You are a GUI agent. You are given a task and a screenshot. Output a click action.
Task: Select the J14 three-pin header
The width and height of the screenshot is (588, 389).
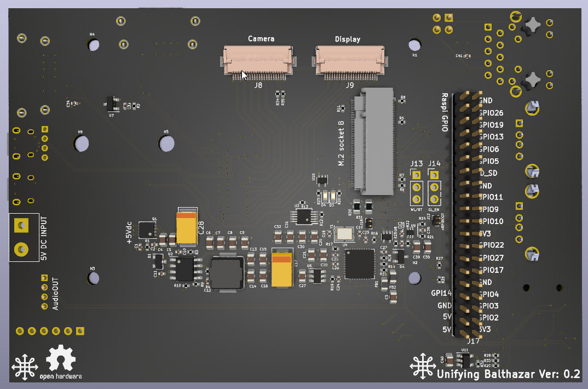434,187
